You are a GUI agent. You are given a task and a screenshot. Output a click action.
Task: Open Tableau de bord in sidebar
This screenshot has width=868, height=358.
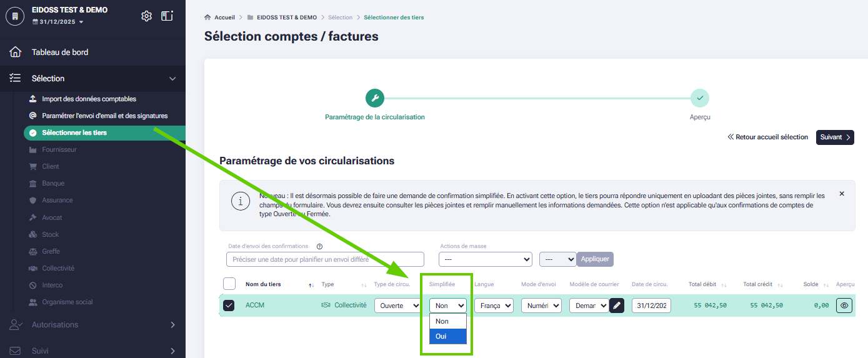[60, 52]
